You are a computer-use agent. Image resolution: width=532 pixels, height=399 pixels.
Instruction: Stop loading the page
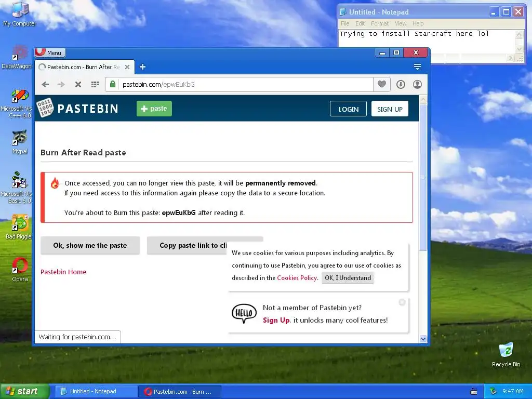coord(78,85)
